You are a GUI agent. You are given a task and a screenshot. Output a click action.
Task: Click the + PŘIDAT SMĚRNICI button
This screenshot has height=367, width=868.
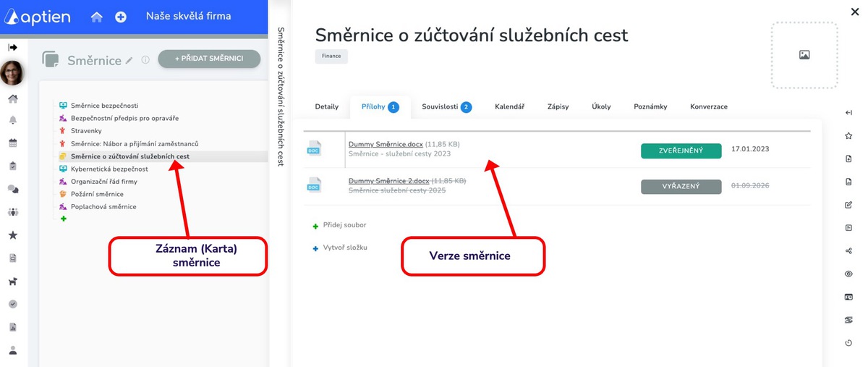pyautogui.click(x=208, y=59)
